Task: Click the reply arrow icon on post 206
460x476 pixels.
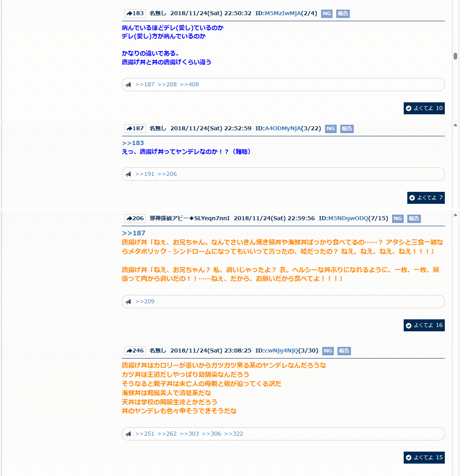Action: [129, 219]
